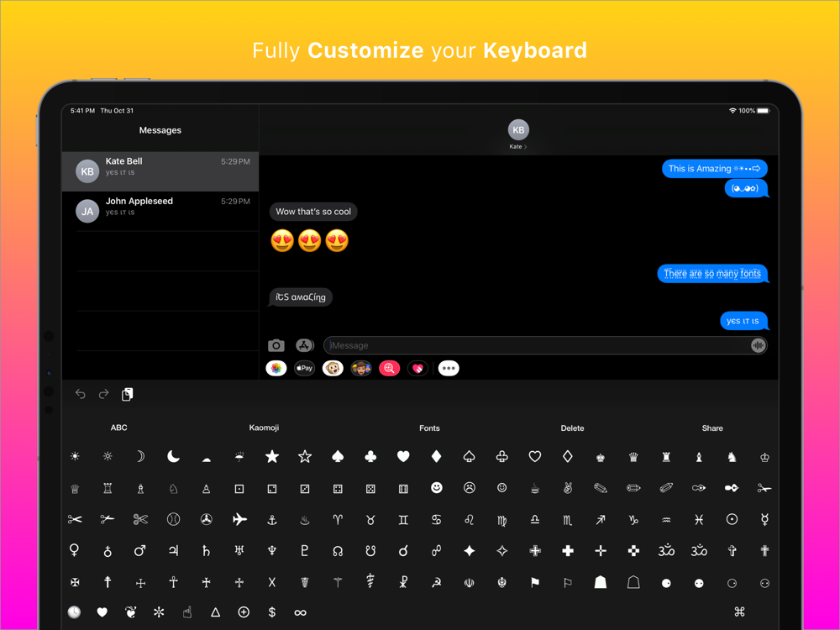The image size is (840, 630).
Task: Open the Apple Pay iMessage app
Action: tap(304, 368)
